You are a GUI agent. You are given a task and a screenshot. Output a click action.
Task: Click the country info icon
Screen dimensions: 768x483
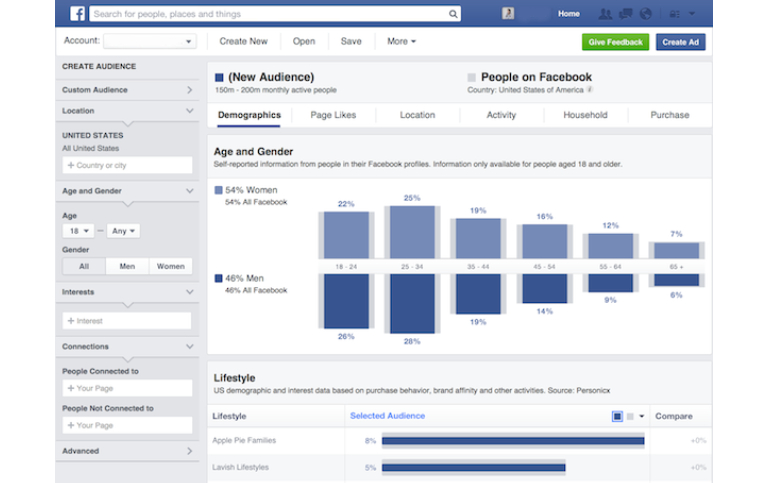pyautogui.click(x=590, y=90)
